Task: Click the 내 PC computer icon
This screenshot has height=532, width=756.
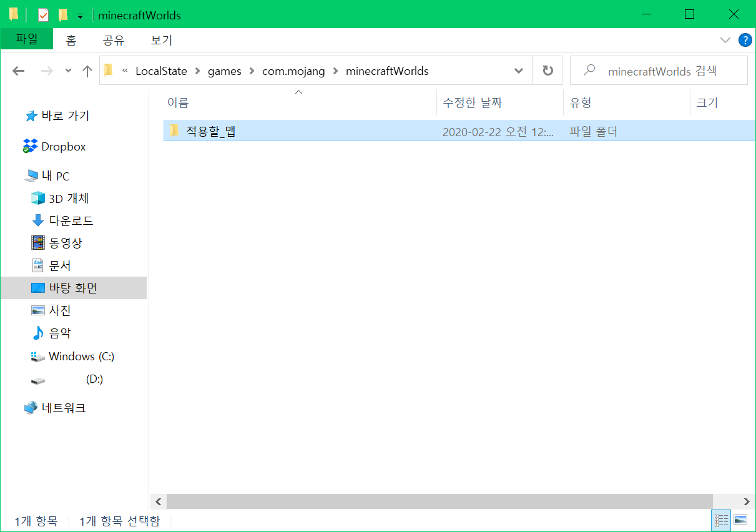Action: coord(31,176)
